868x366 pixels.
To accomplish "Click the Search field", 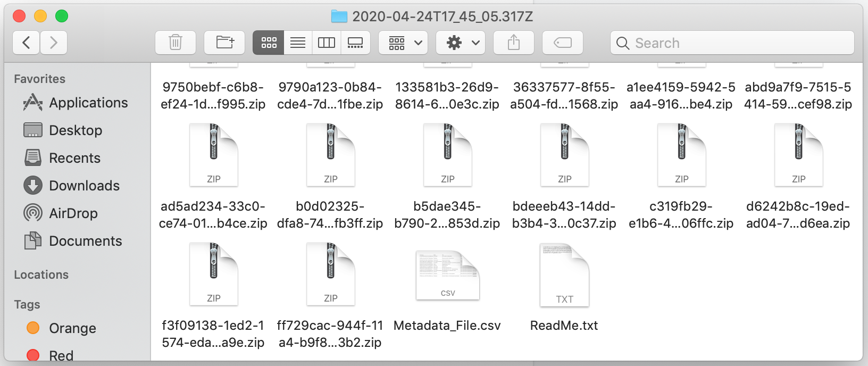I will pos(732,43).
